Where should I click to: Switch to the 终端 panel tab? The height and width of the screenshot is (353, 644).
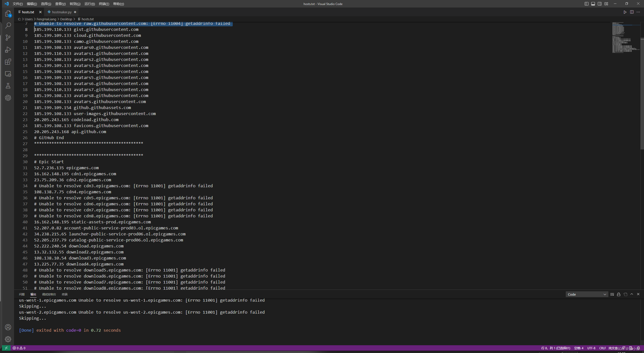(65, 294)
